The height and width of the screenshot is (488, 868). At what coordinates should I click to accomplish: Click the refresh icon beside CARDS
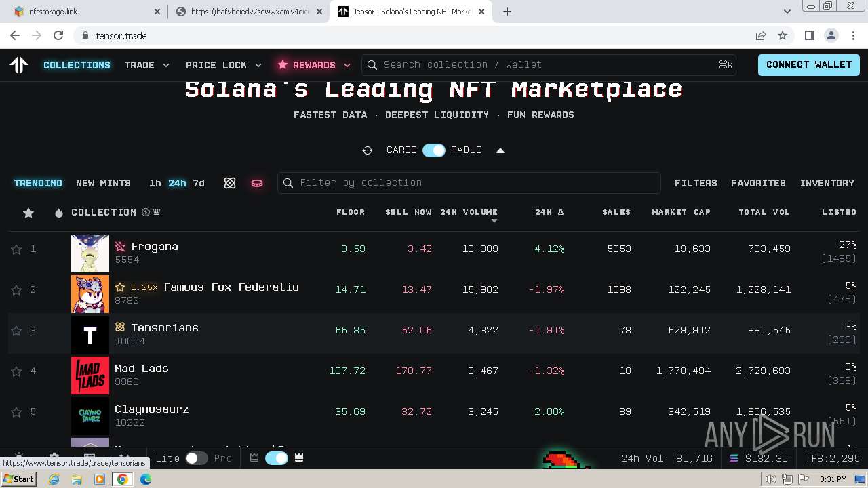(x=368, y=150)
